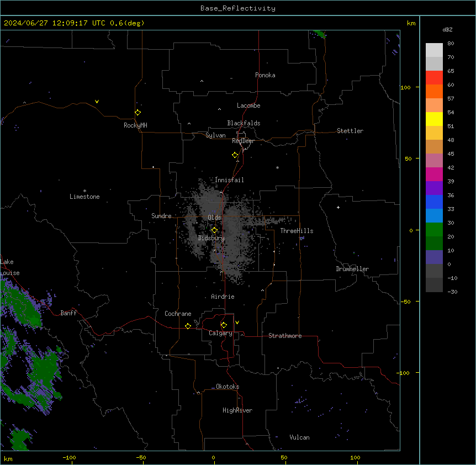Screen dimensions: 476x465
Task: Click the magenta 42 dBZ legend swatch
Action: coord(434,174)
